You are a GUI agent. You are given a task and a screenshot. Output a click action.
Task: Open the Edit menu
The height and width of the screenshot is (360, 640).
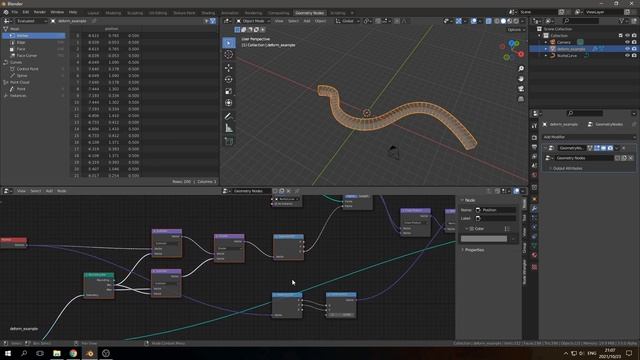point(26,12)
